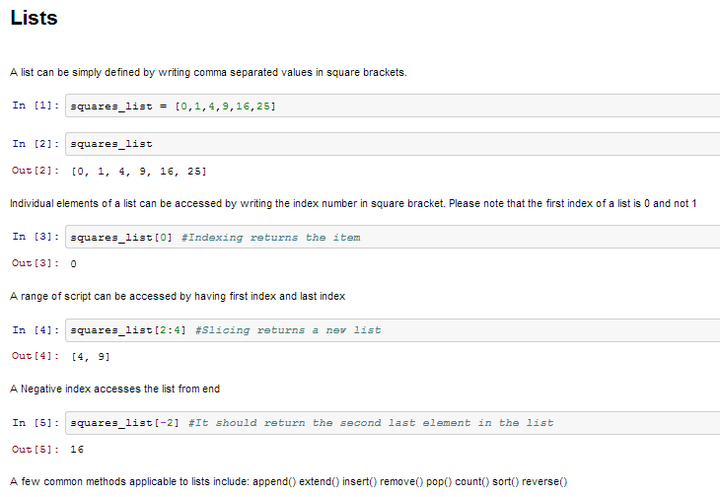Click the comment 'Indexing returns the item'

pyautogui.click(x=271, y=237)
